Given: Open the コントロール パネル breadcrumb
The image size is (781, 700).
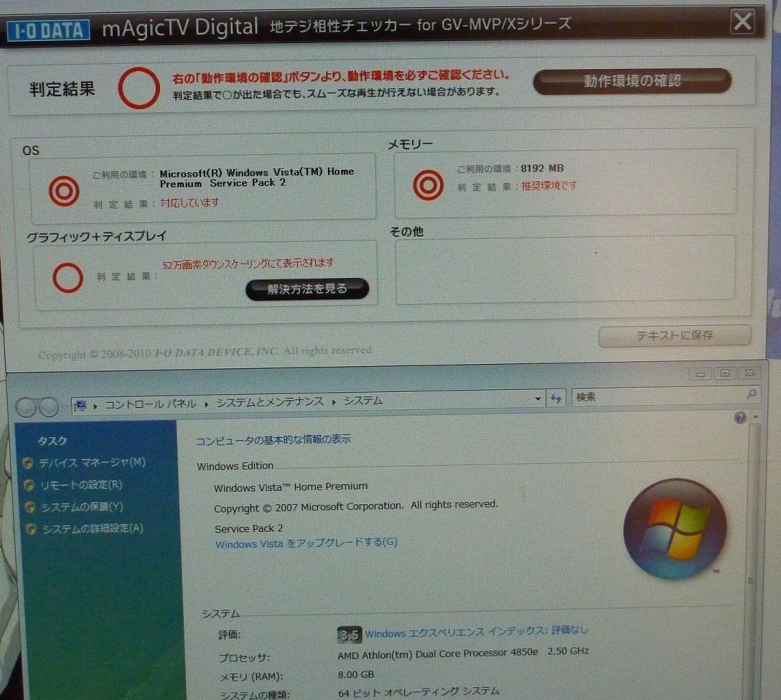Looking at the screenshot, I should click(x=150, y=404).
